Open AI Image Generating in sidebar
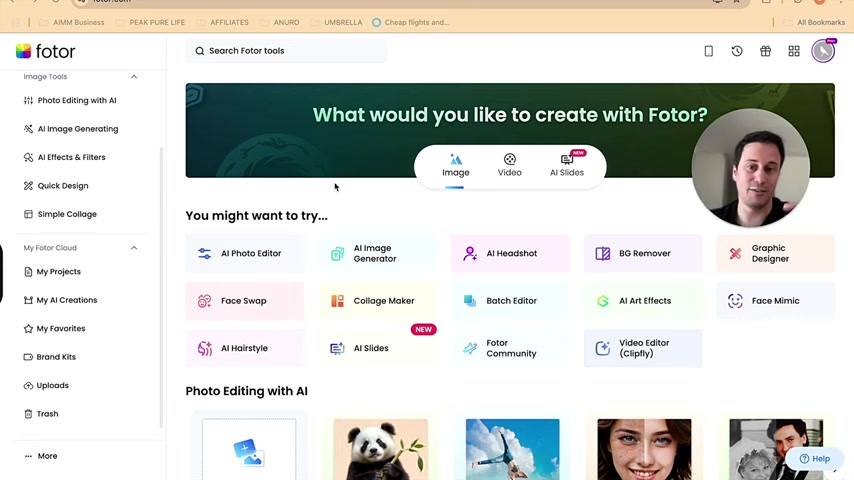 (x=71, y=129)
